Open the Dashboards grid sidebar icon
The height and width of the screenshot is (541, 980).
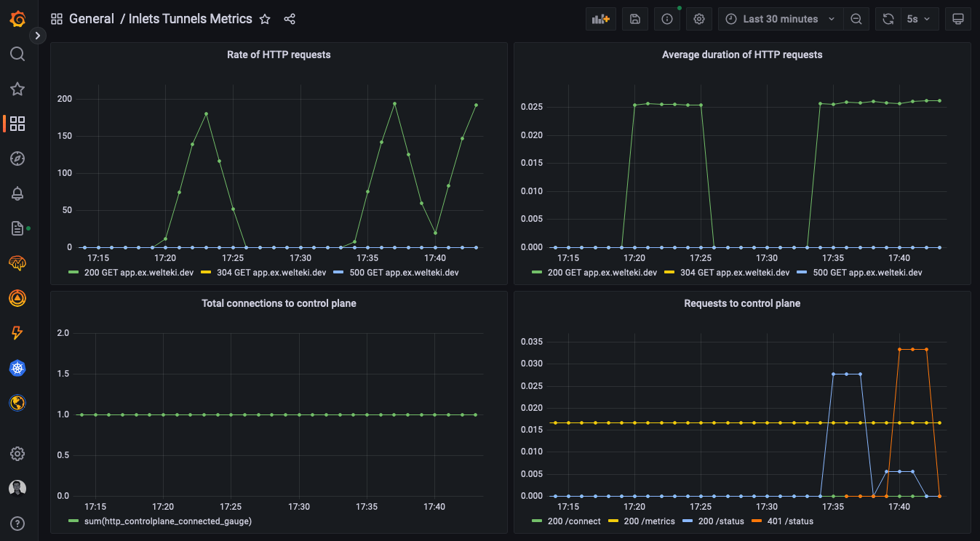[17, 124]
